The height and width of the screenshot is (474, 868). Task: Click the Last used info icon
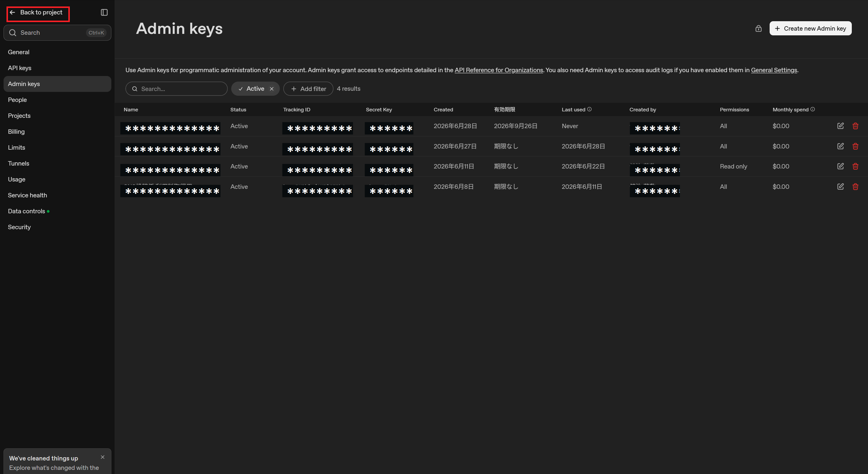coord(589,109)
